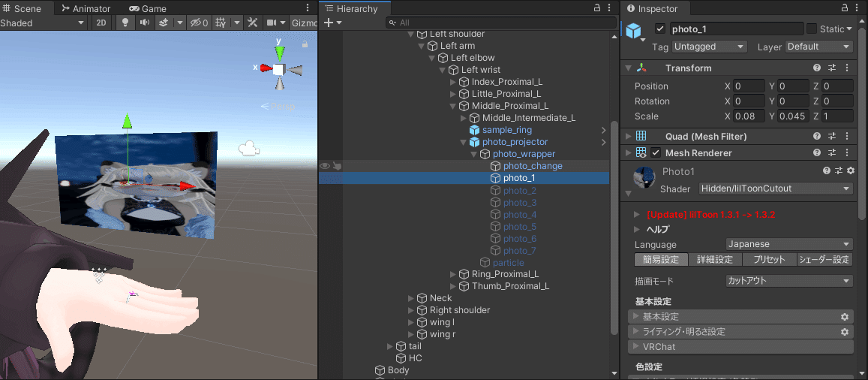The height and width of the screenshot is (380, 868).
Task: Expand the ヘルプ foldout
Action: click(637, 229)
